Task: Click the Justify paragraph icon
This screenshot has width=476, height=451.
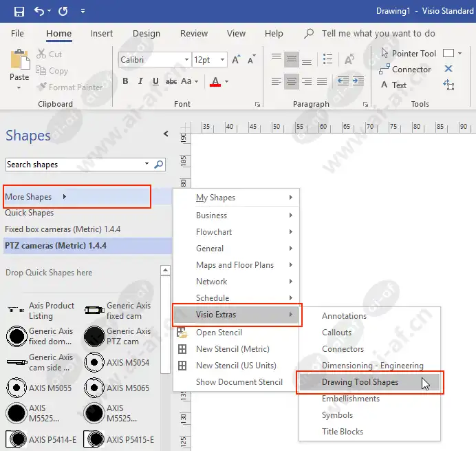Action: [x=322, y=81]
